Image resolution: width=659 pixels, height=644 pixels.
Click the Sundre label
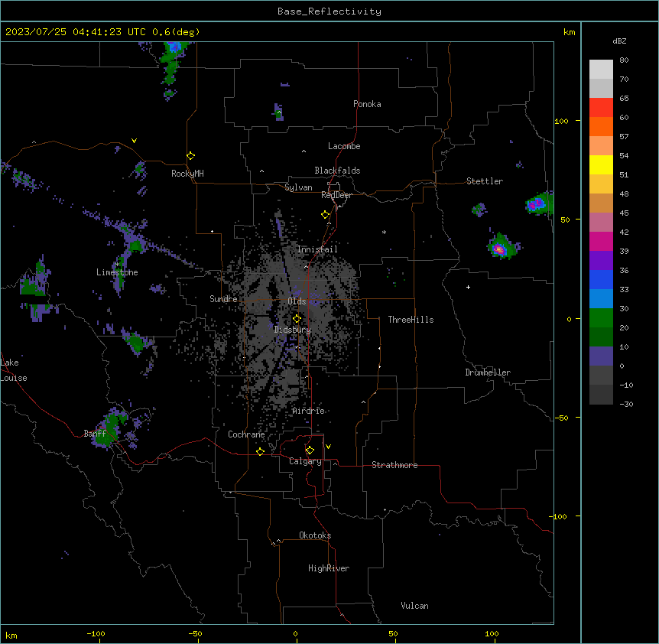223,299
